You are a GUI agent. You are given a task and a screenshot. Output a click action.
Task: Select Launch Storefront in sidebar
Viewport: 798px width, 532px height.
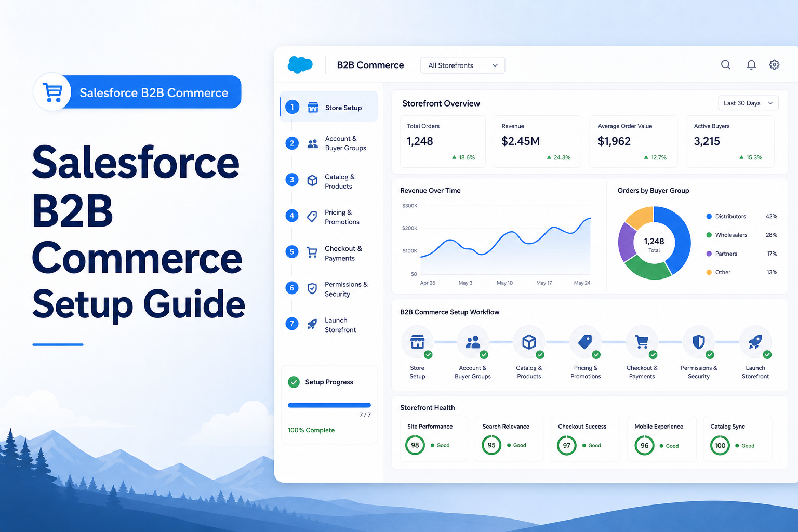(x=329, y=325)
